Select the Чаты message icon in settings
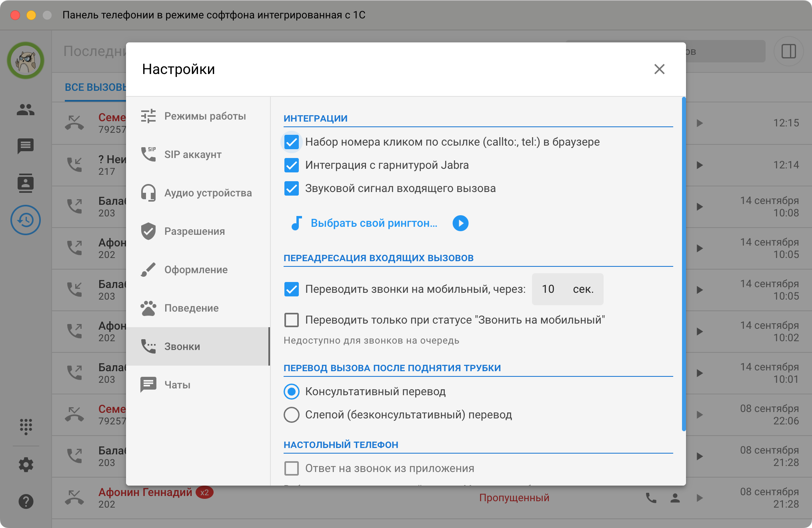812x528 pixels. tap(148, 385)
